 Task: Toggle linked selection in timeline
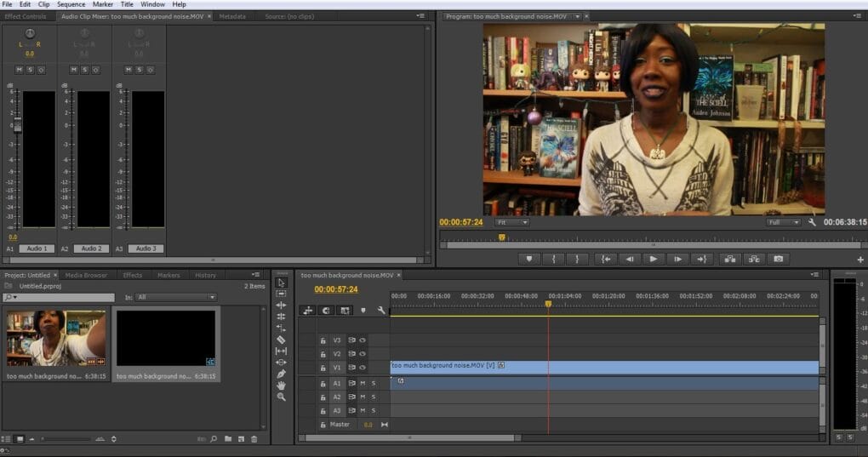345,311
